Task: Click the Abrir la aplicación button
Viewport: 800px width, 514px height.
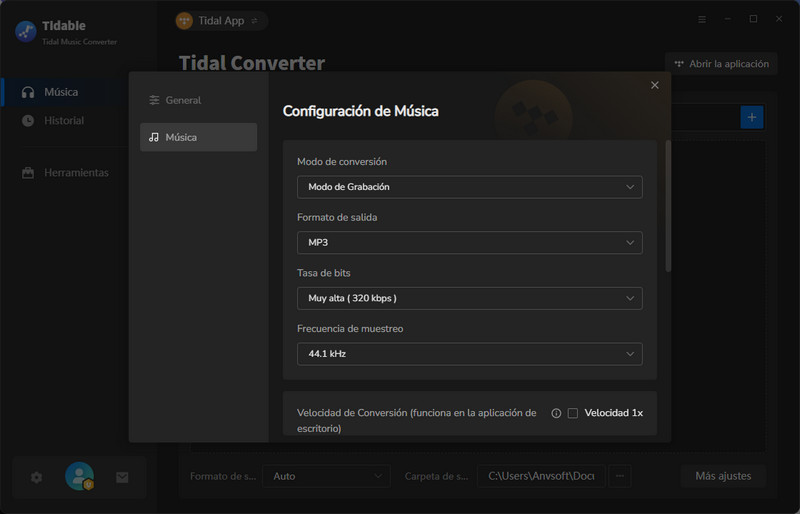Action: click(721, 64)
